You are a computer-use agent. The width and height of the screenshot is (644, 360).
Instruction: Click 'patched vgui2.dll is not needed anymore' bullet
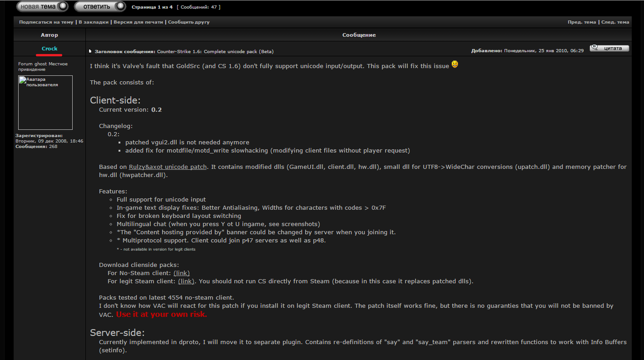click(187, 142)
